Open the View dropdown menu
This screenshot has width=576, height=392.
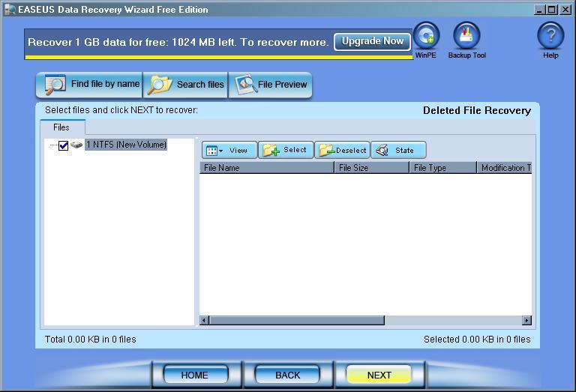click(229, 150)
